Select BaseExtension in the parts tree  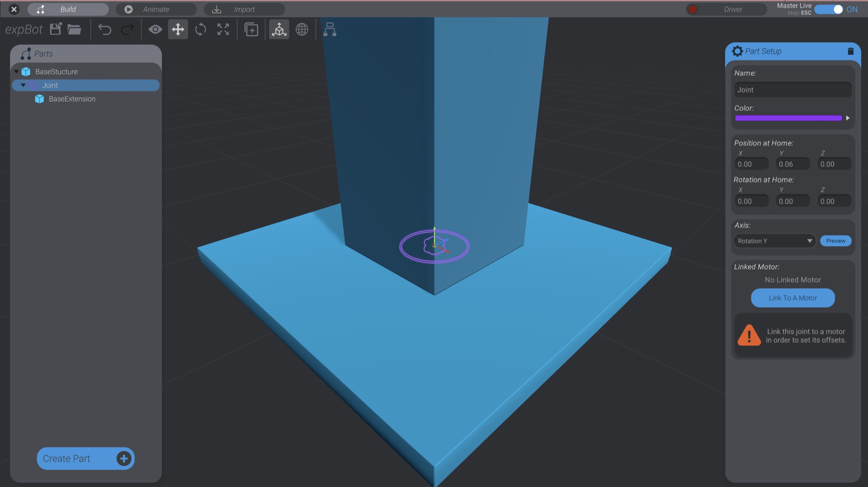point(86,99)
